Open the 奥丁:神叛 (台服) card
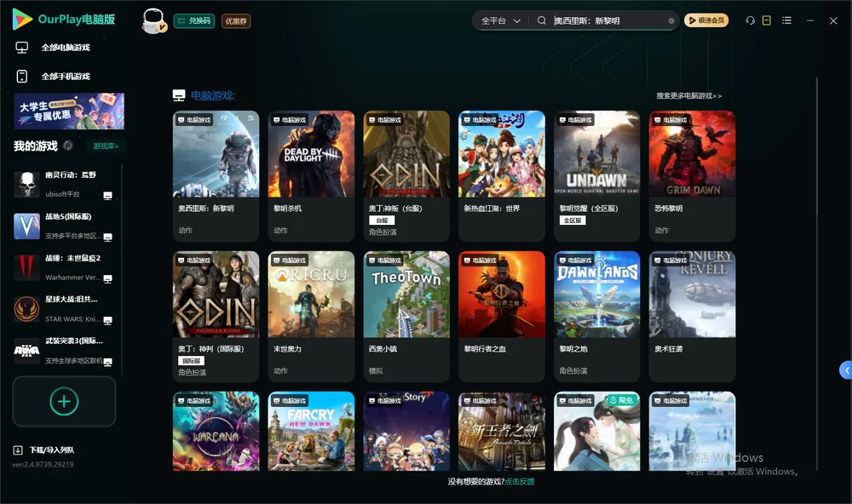Screen dimensions: 852x504 [x=406, y=176]
